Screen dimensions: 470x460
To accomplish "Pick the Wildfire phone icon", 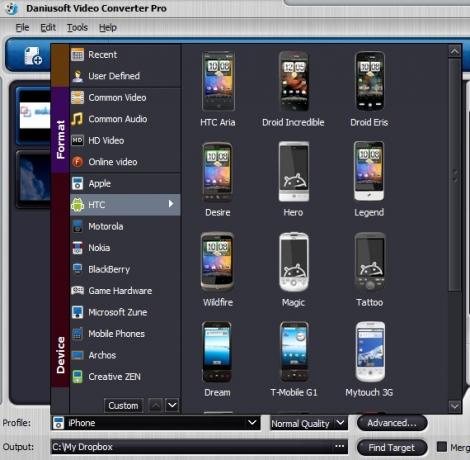I will coord(217,262).
